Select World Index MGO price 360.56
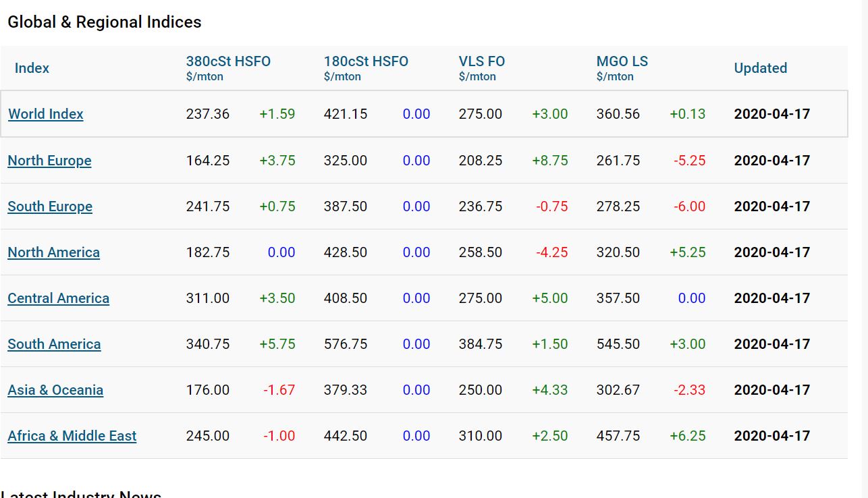This screenshot has width=868, height=498. [x=618, y=114]
